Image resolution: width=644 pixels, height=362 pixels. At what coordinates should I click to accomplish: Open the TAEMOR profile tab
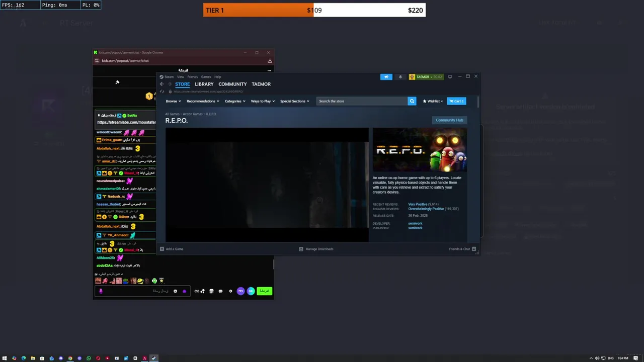tap(261, 84)
